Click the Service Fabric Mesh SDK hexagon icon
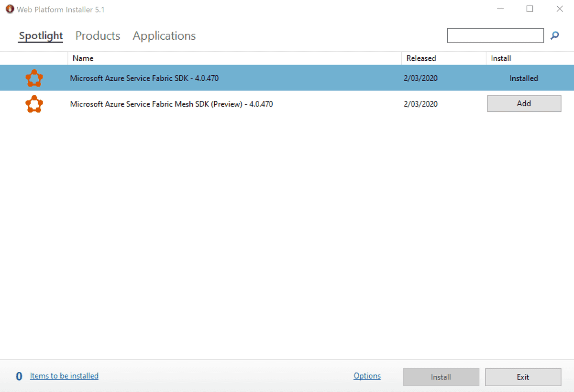This screenshot has height=392, width=574. (34, 104)
